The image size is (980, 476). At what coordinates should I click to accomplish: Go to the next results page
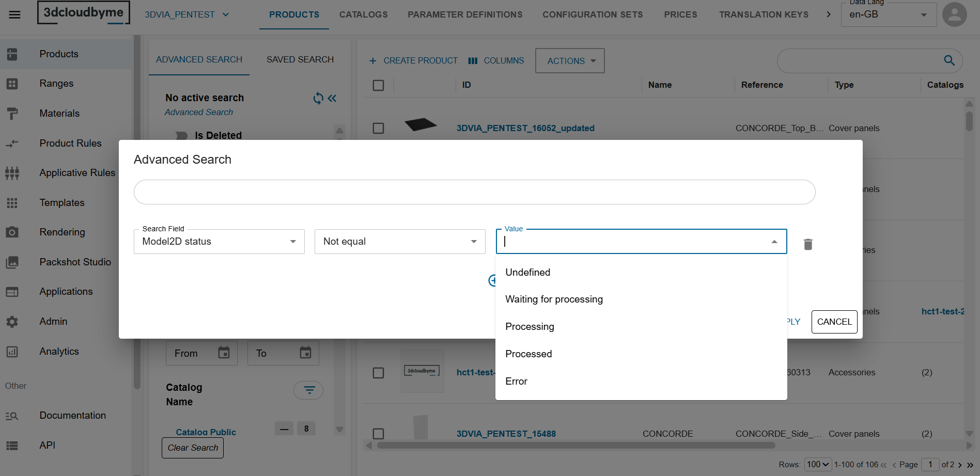[960, 465]
